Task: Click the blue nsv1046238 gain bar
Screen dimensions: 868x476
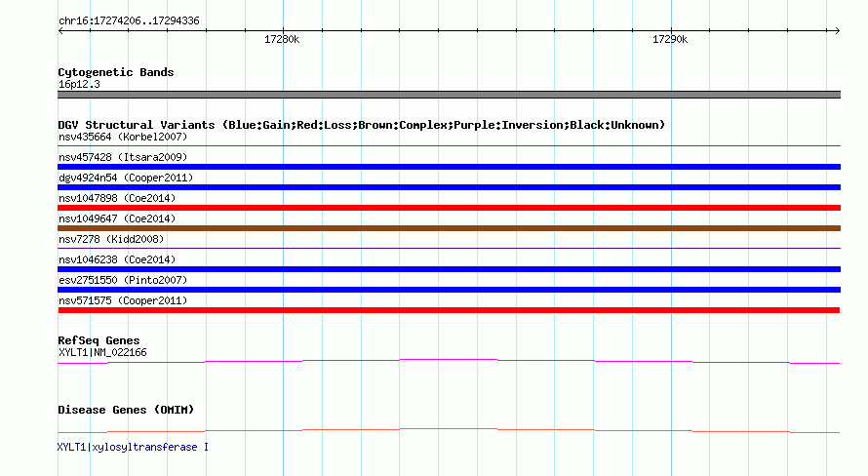Action: 449,269
